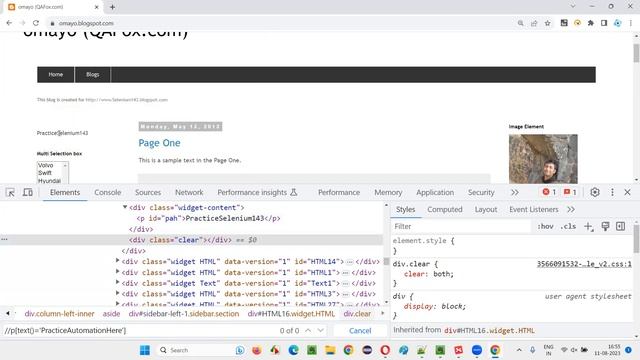
Task: Select div#HTML16.widget.HTML breadcrumb
Action: (291, 314)
